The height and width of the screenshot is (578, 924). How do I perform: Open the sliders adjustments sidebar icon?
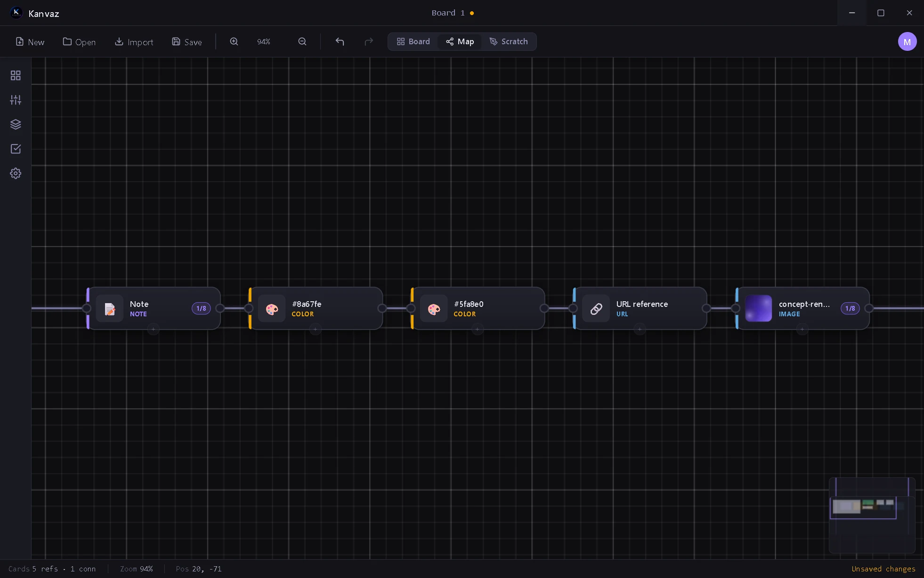point(16,100)
